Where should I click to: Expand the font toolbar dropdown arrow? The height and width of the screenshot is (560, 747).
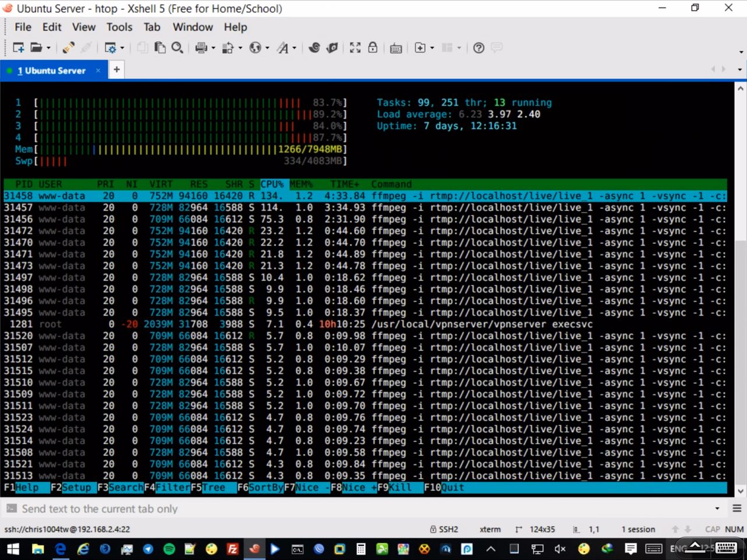pos(294,48)
